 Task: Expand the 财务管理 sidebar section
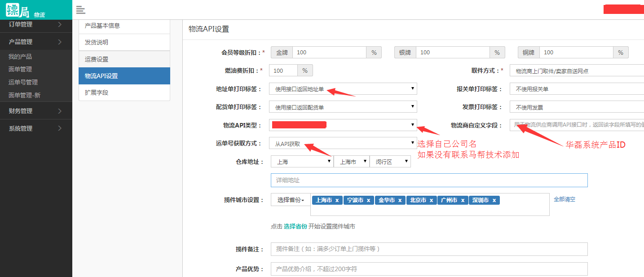tap(36, 111)
